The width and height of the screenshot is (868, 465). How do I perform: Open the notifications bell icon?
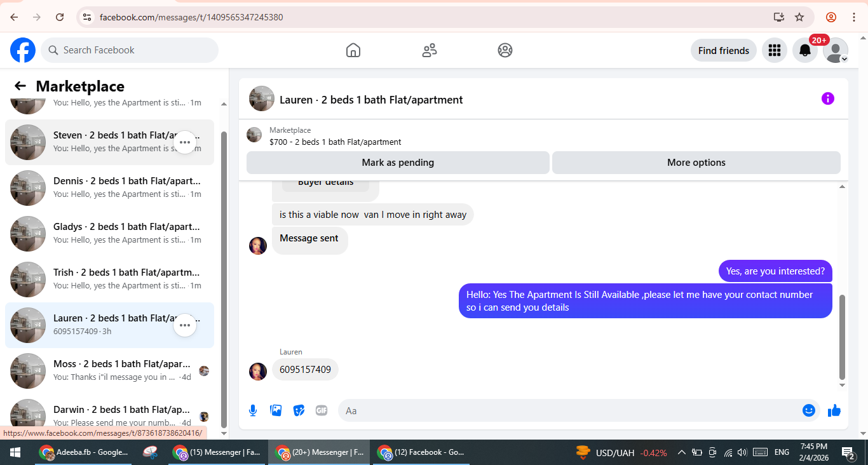805,50
